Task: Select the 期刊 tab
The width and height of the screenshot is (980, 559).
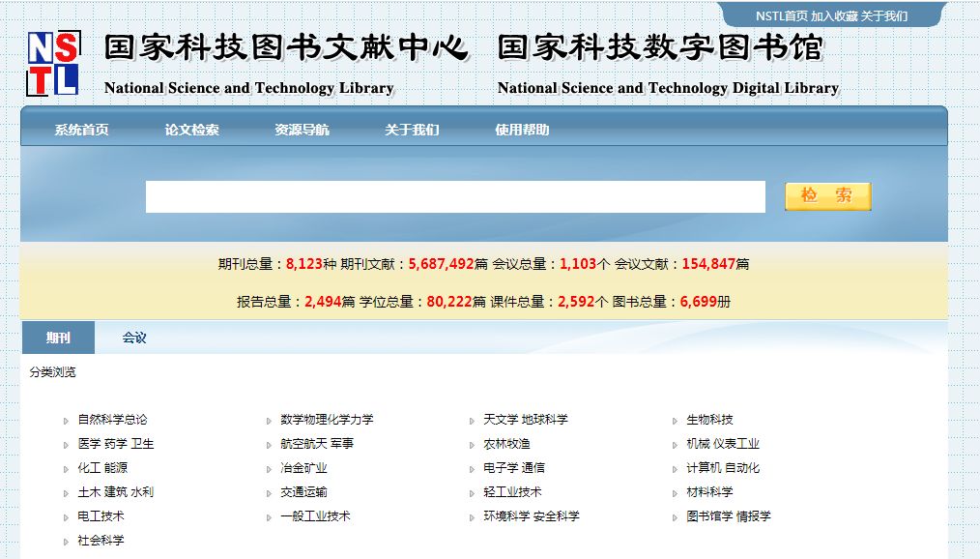Action: (x=58, y=338)
